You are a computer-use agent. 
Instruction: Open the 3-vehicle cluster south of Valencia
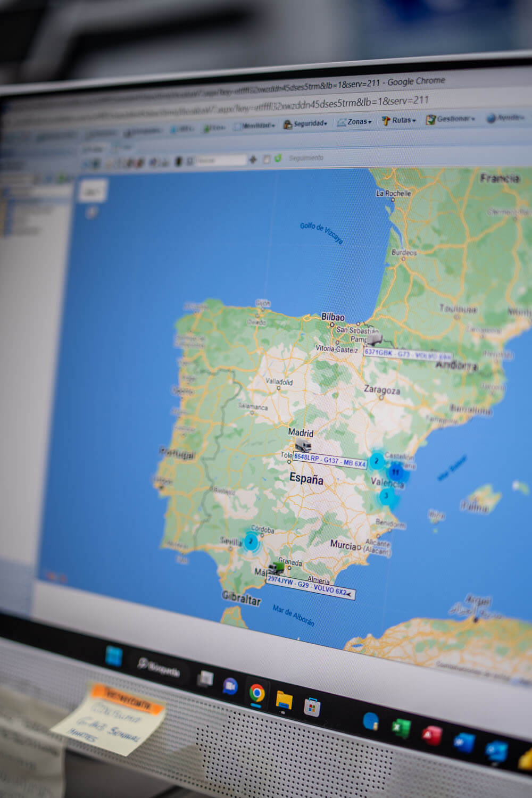pos(386,496)
